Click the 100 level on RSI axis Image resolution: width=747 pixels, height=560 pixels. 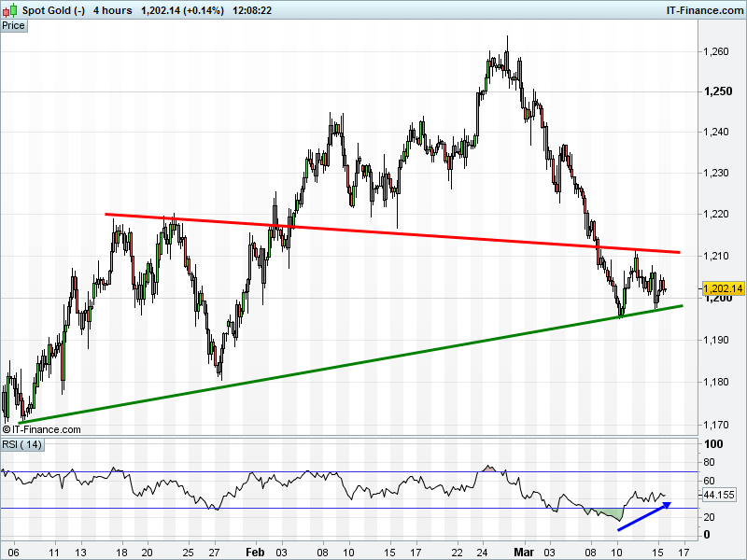[x=713, y=444]
